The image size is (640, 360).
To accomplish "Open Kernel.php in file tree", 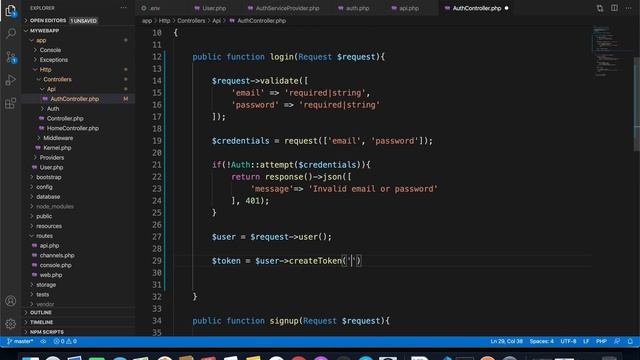I will pyautogui.click(x=57, y=148).
